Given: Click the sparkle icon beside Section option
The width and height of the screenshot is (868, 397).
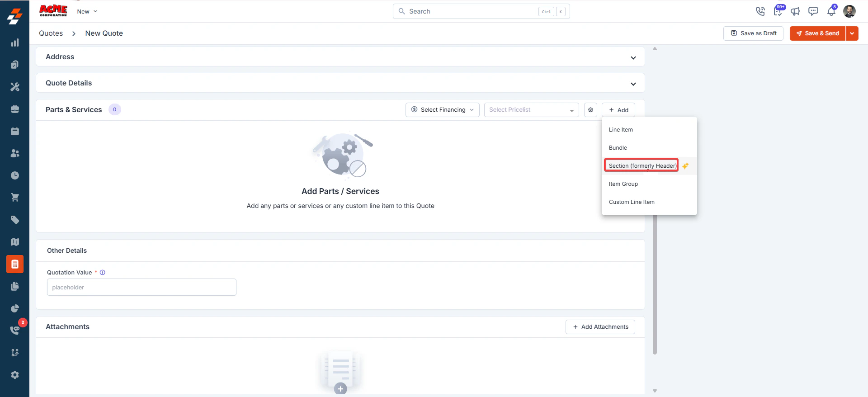Looking at the screenshot, I should 685,166.
